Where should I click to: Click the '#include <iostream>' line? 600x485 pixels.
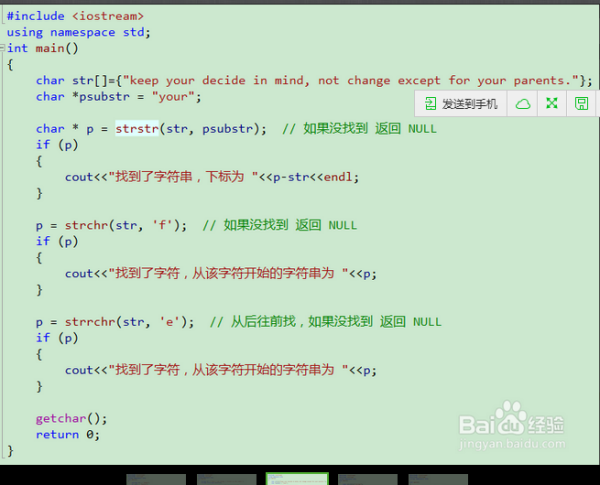coord(75,16)
